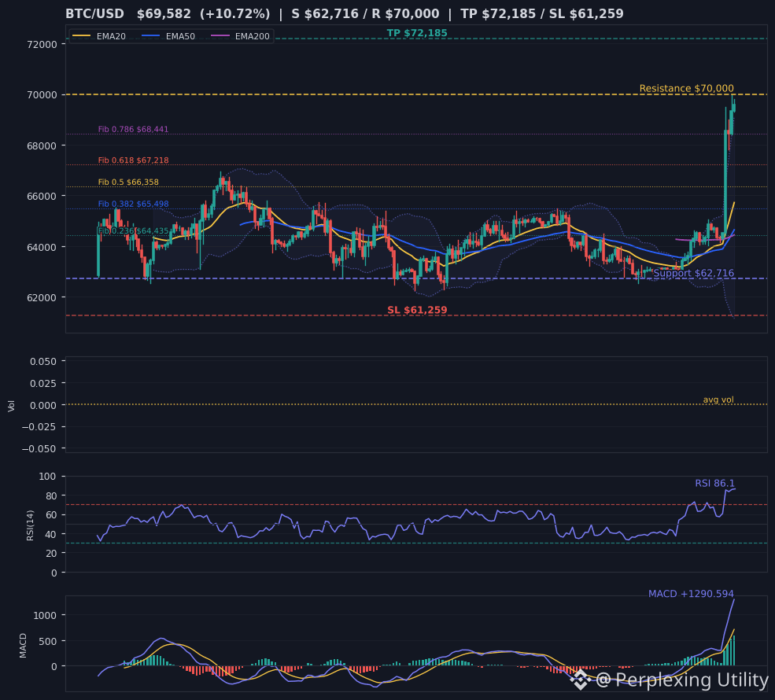Click the Fib 0.786 $68,441 label
The width and height of the screenshot is (775, 700).
133,130
